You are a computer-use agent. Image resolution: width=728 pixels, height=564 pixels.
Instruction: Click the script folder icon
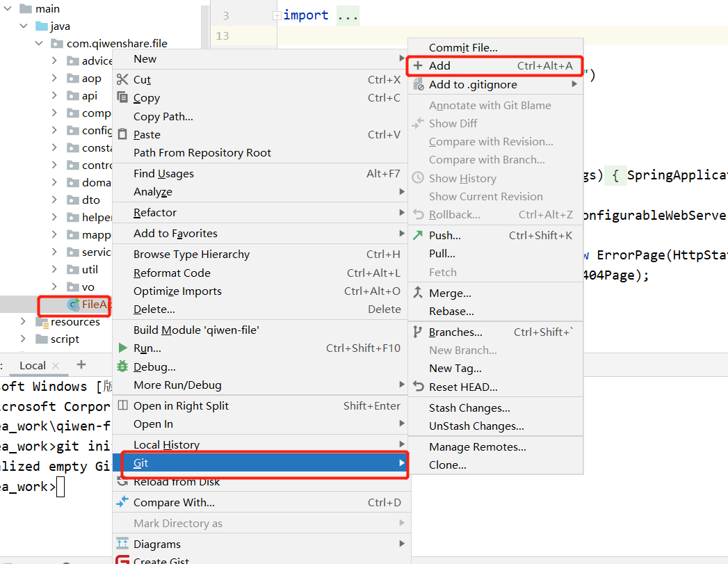point(42,339)
